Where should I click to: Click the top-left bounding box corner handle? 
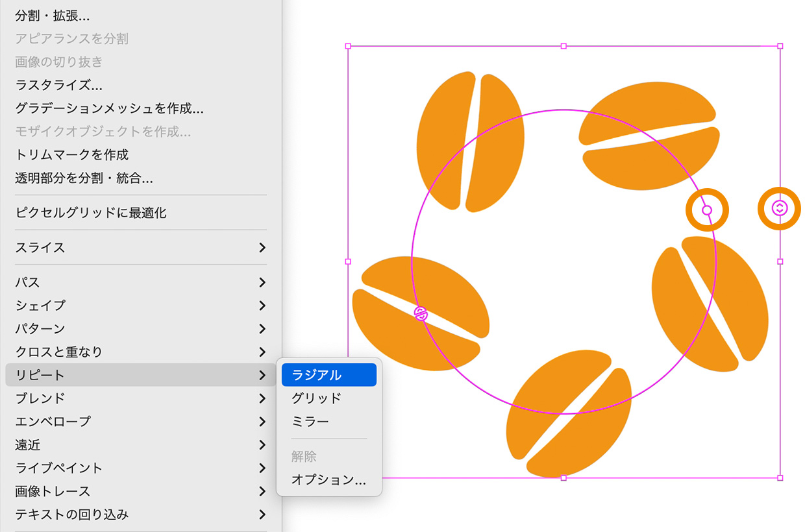[348, 46]
